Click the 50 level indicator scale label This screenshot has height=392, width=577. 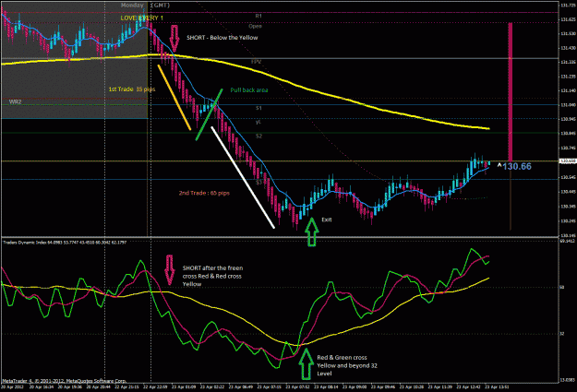point(562,287)
